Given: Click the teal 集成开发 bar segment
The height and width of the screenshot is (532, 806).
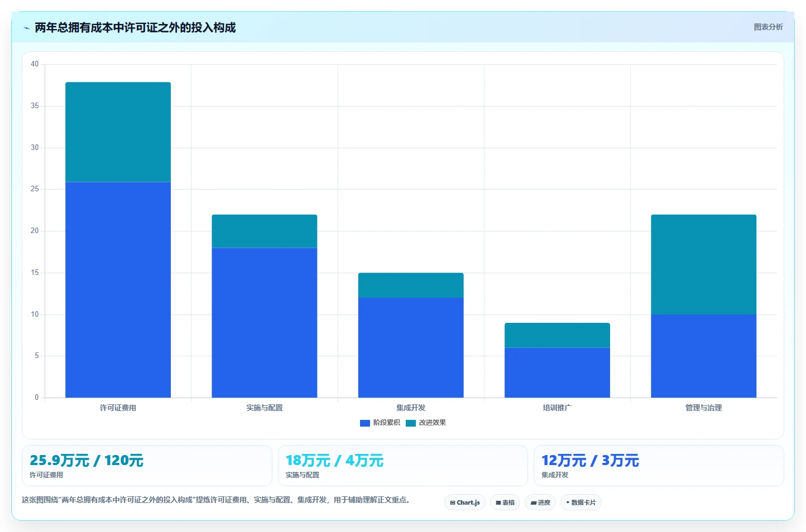Looking at the screenshot, I should [411, 286].
